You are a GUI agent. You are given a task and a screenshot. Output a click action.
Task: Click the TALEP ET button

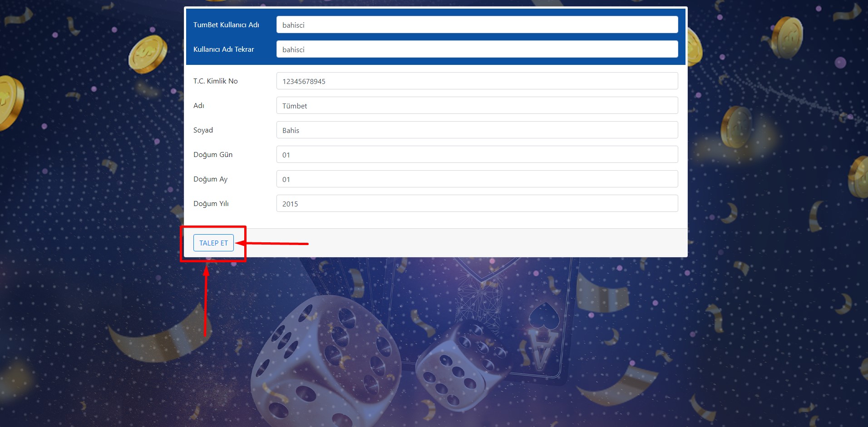[213, 243]
